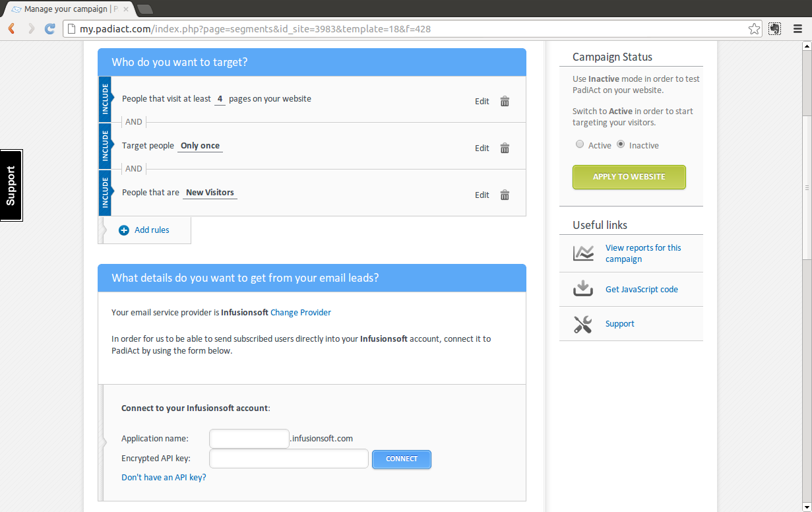Click the Add rules link
Image resolution: width=812 pixels, height=512 pixels.
[x=152, y=230]
